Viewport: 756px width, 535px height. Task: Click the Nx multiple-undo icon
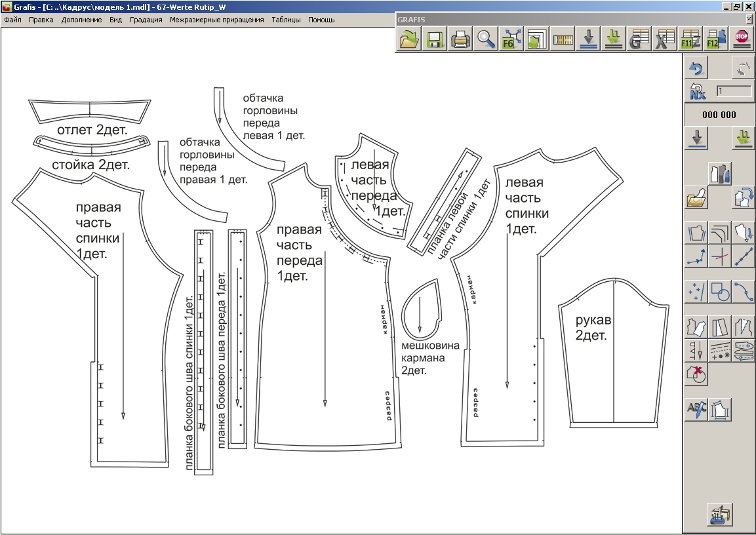pyautogui.click(x=697, y=91)
